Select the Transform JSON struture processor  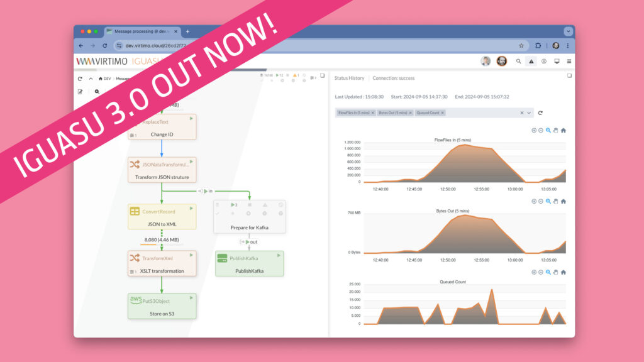pyautogui.click(x=162, y=170)
